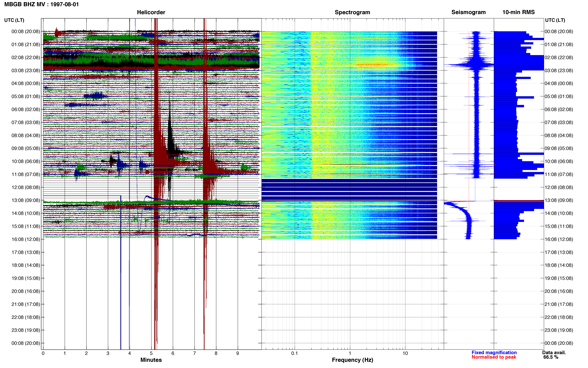
Task: Click the left time label '21:08 (17:08)'
Action: click(26, 304)
